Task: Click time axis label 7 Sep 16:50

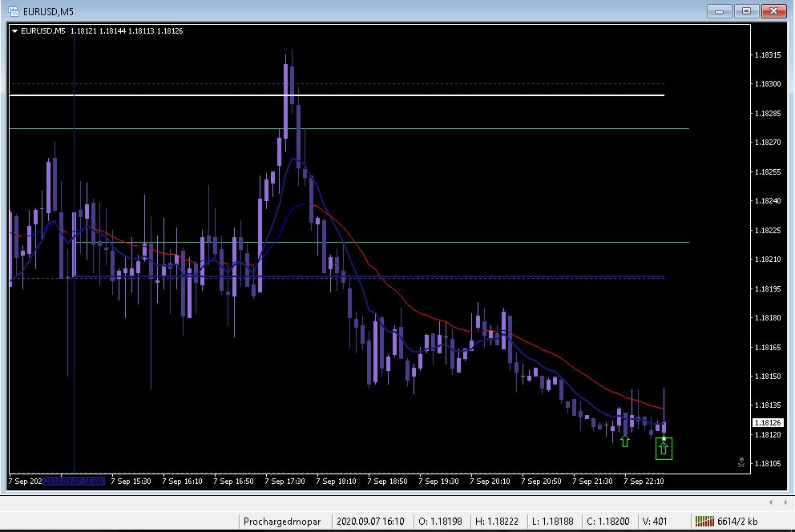Action: (x=233, y=481)
